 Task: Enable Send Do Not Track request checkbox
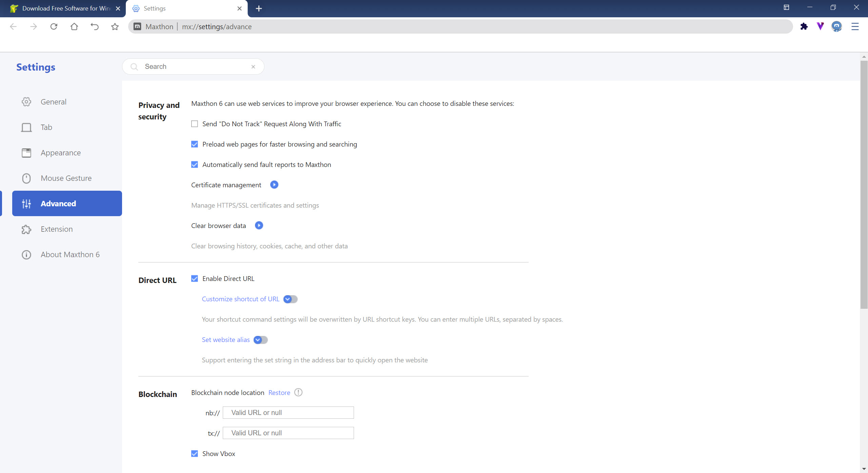195,124
